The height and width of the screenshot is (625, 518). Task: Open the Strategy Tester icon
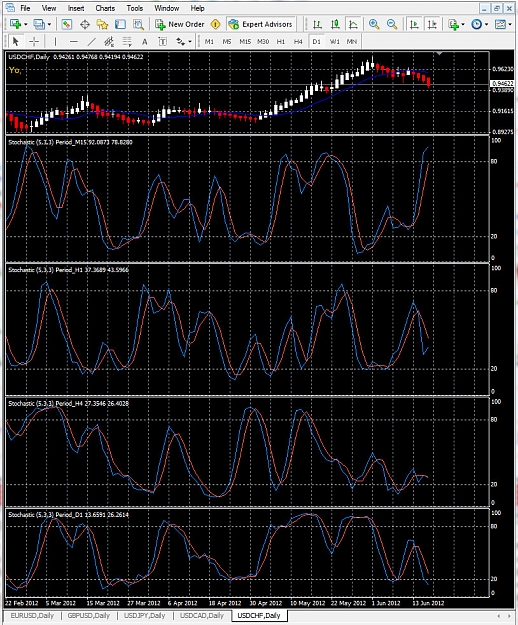(x=138, y=24)
